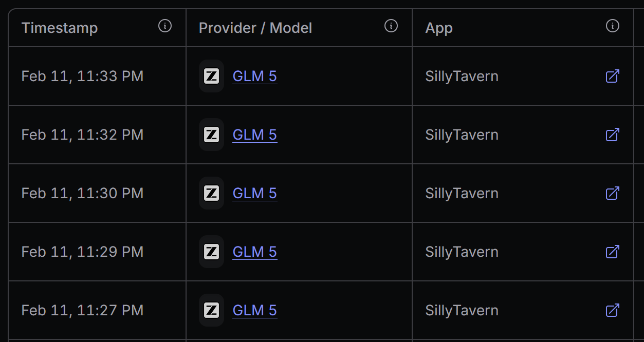The width and height of the screenshot is (644, 342).
Task: Click the Timestamp column header
Action: (x=60, y=28)
